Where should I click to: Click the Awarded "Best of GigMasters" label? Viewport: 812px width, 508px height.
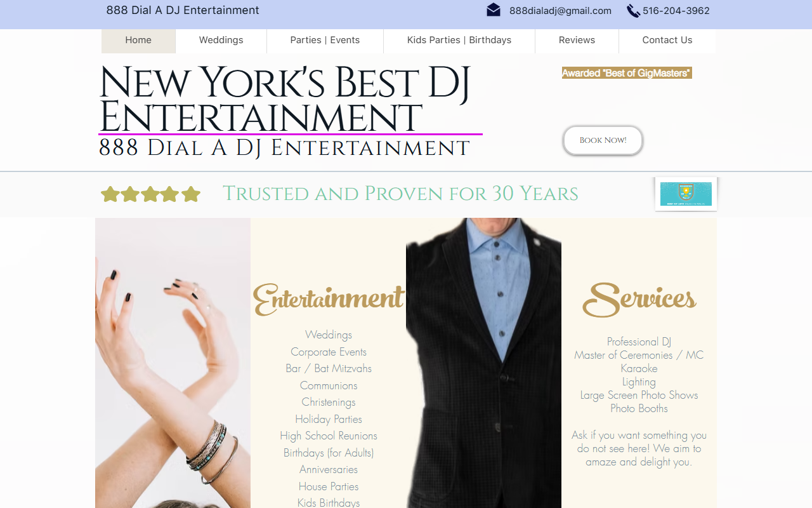tap(627, 73)
